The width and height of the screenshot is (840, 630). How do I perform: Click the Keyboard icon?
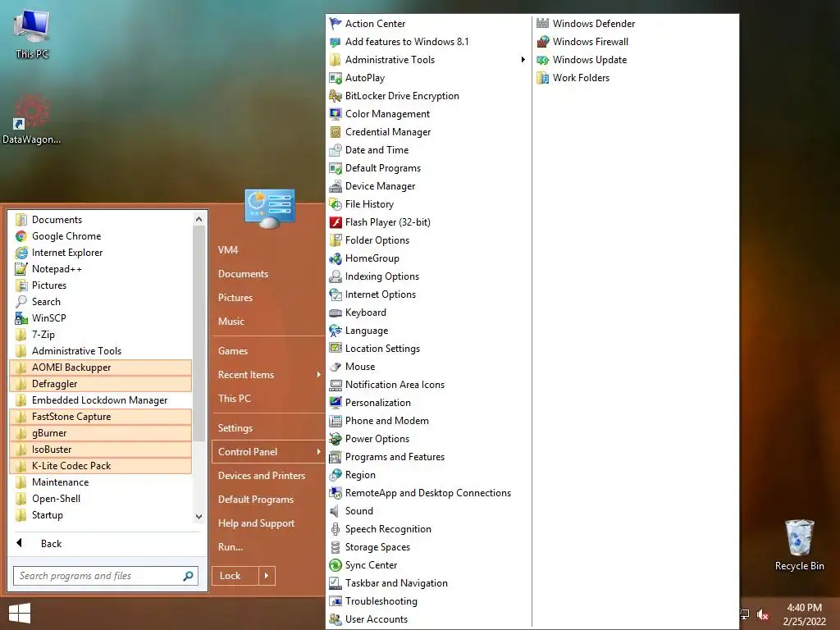click(x=336, y=313)
